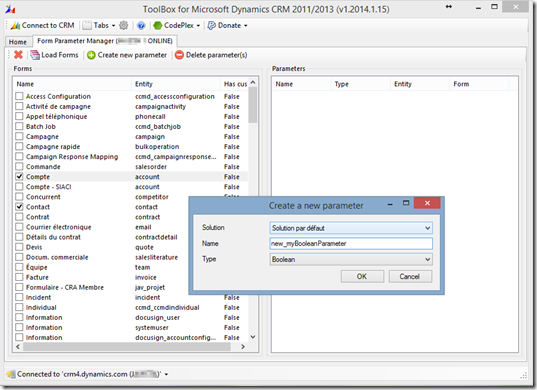Viewport: 537px width, 390px height.
Task: Expand the CodePlex dropdown arrow
Action: 198,26
